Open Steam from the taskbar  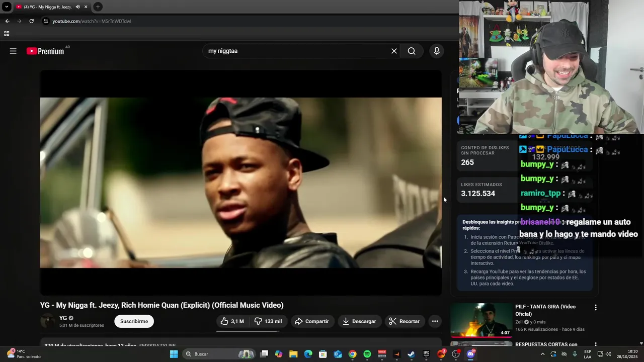(x=412, y=354)
